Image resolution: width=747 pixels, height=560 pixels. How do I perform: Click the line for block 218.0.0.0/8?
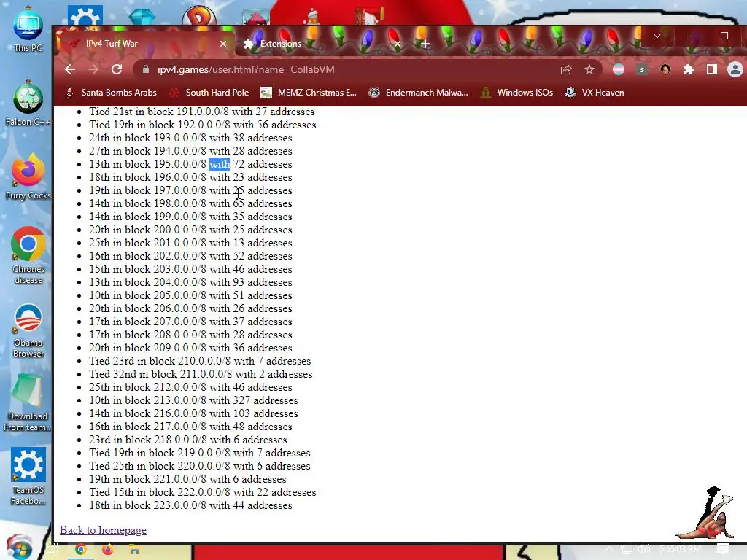188,440
